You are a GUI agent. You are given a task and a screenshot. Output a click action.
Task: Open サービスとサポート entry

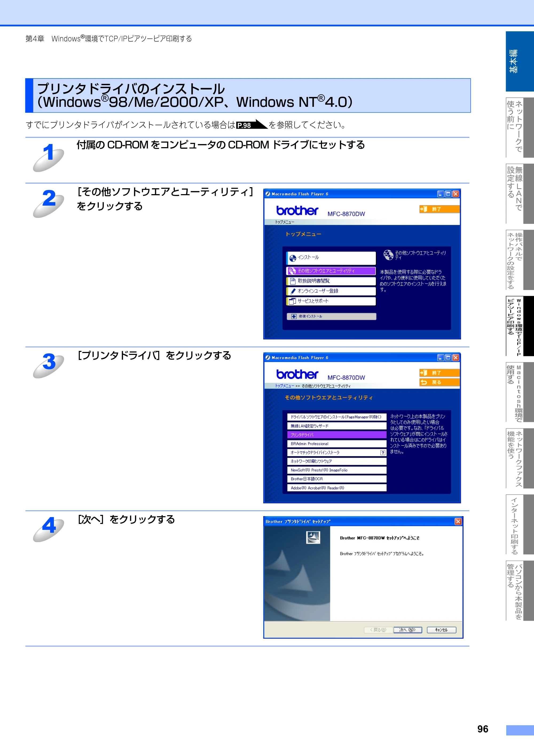pos(331,301)
